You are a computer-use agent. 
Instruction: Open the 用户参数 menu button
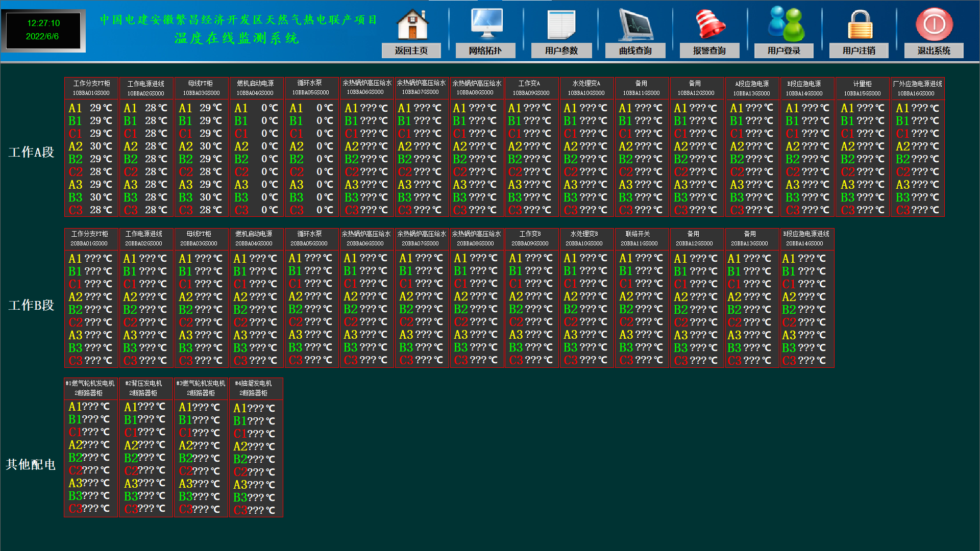tap(561, 51)
